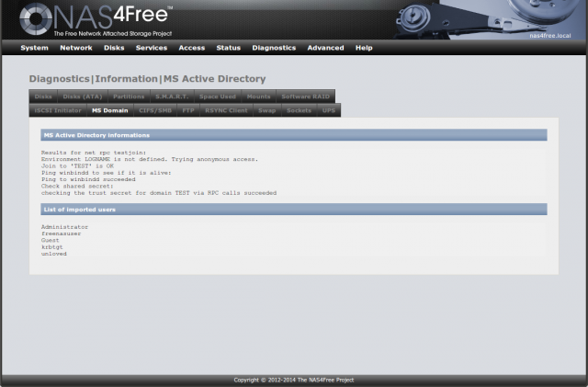The image size is (588, 387).
Task: Click the Join to 'TEST' is OK line
Action: [x=77, y=165]
